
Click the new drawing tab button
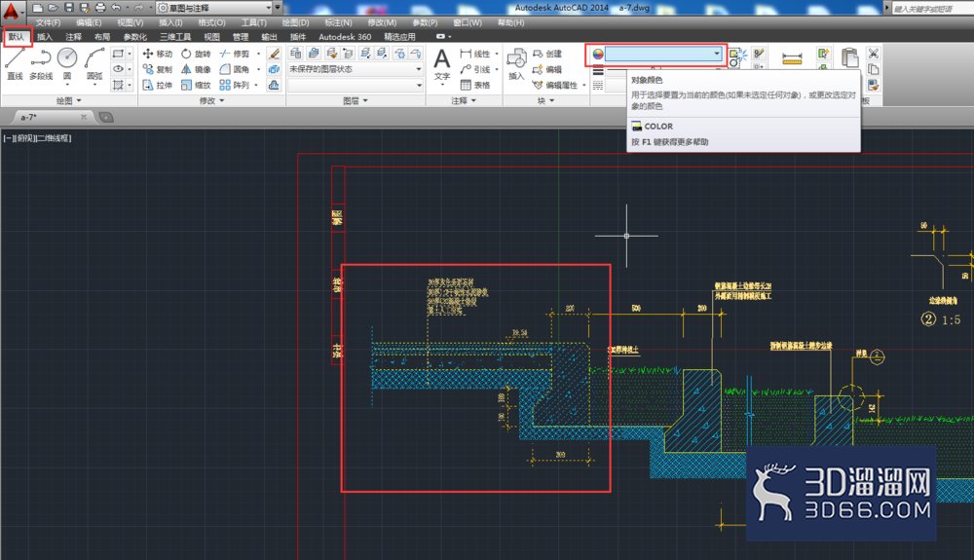click(106, 117)
